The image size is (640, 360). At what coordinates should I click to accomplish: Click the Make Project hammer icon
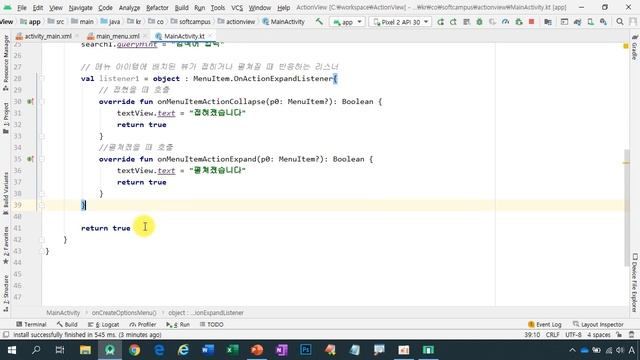pos(319,22)
